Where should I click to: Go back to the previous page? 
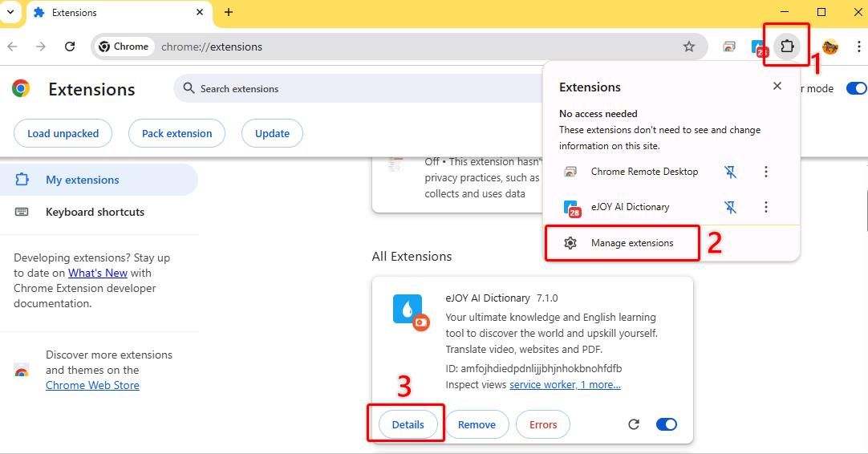(x=12, y=47)
